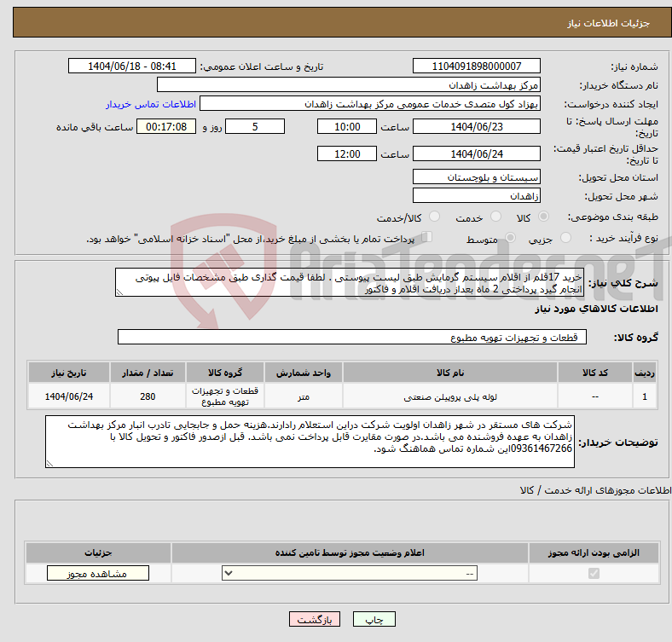Viewport: 672px width, 642px height.
Task: Click inside the شرح کلی نیاز text area
Action: point(350,282)
